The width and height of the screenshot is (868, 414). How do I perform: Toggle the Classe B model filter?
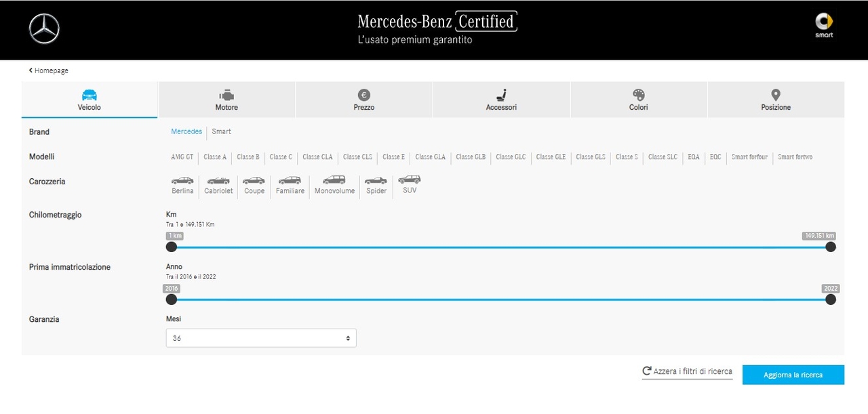pos(248,157)
